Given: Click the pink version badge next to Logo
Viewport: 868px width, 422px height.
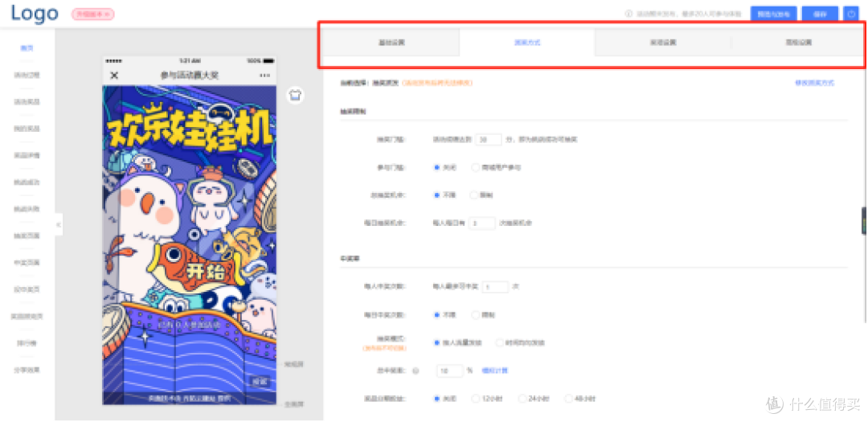Looking at the screenshot, I should coord(92,14).
